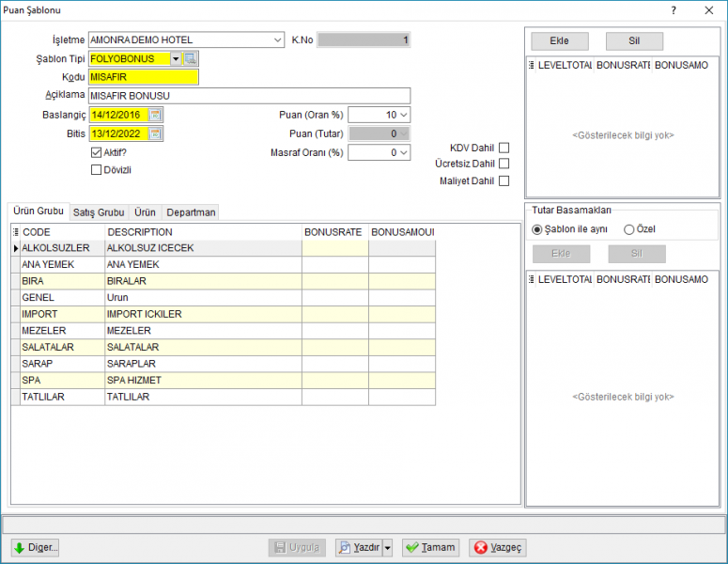Select the GENEL code row
728x564 pixels.
(x=63, y=297)
